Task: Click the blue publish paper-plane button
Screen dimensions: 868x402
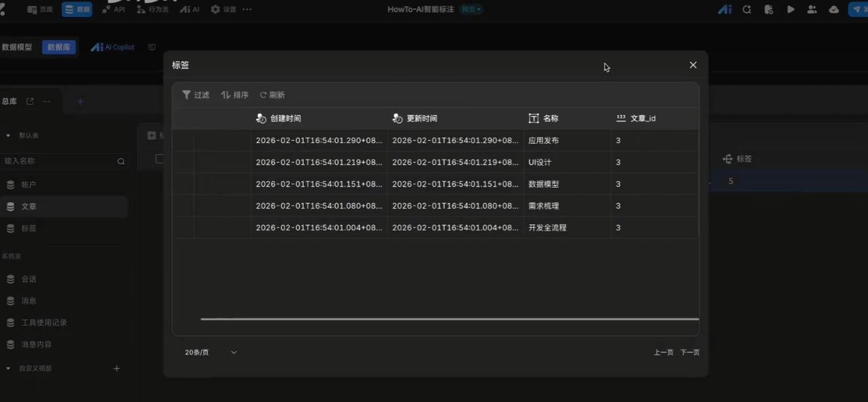Action: (x=858, y=9)
